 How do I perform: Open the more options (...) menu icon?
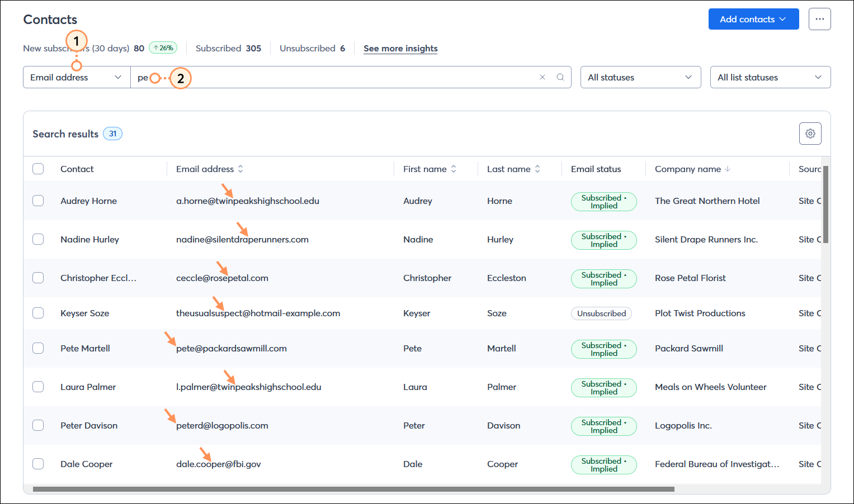pyautogui.click(x=819, y=18)
